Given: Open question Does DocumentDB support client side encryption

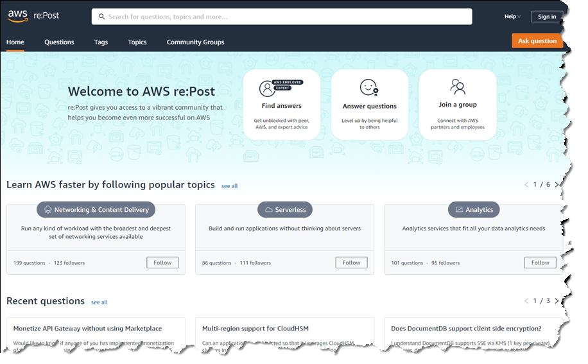Looking at the screenshot, I should click(x=466, y=329).
